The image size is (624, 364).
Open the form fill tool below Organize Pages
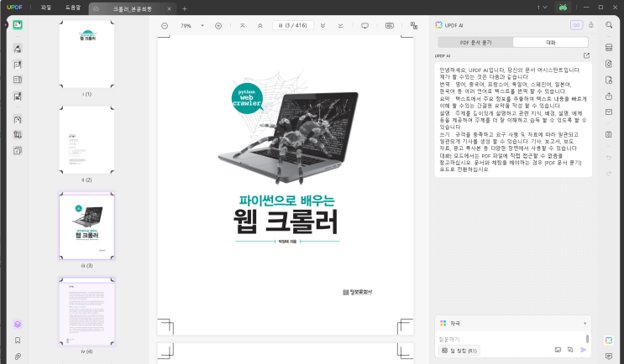click(18, 96)
